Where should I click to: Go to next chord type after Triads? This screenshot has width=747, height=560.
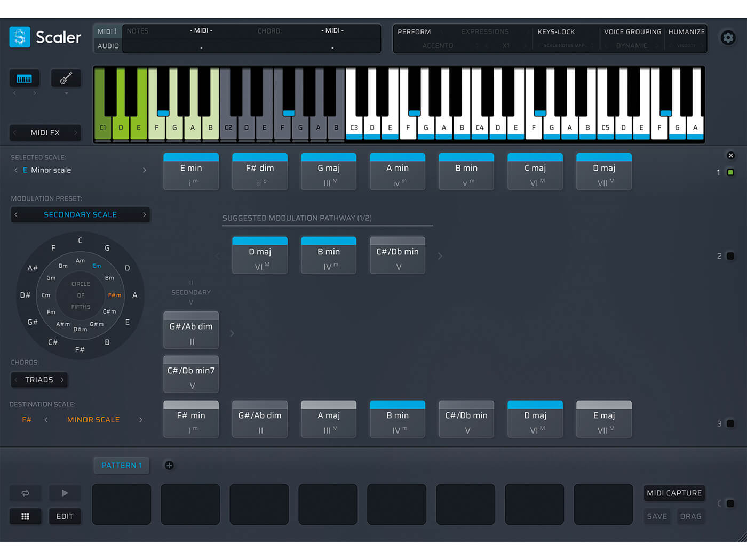tap(62, 380)
